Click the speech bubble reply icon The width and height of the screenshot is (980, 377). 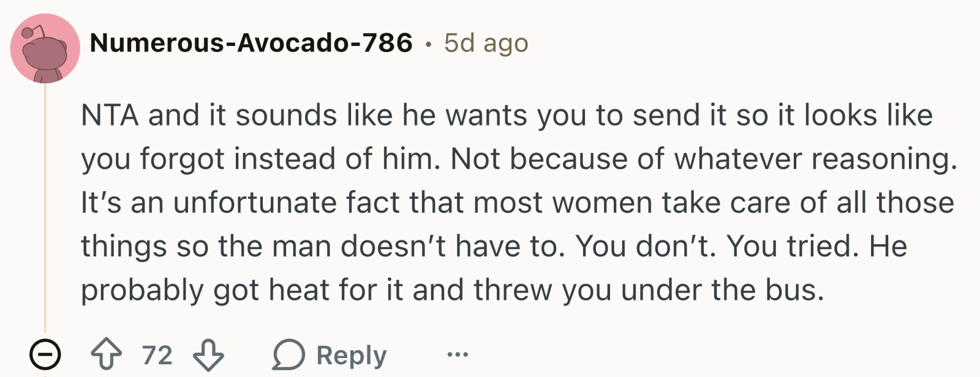coord(288,355)
